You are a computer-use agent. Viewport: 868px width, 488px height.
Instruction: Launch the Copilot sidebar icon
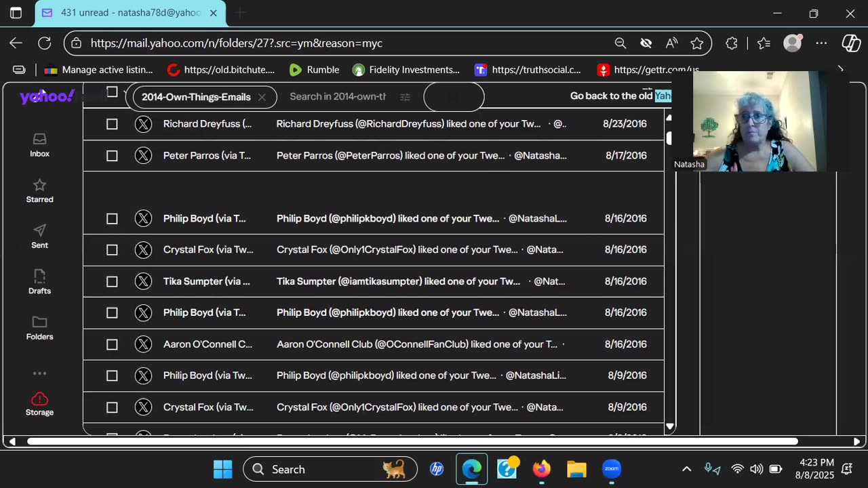pyautogui.click(x=851, y=43)
